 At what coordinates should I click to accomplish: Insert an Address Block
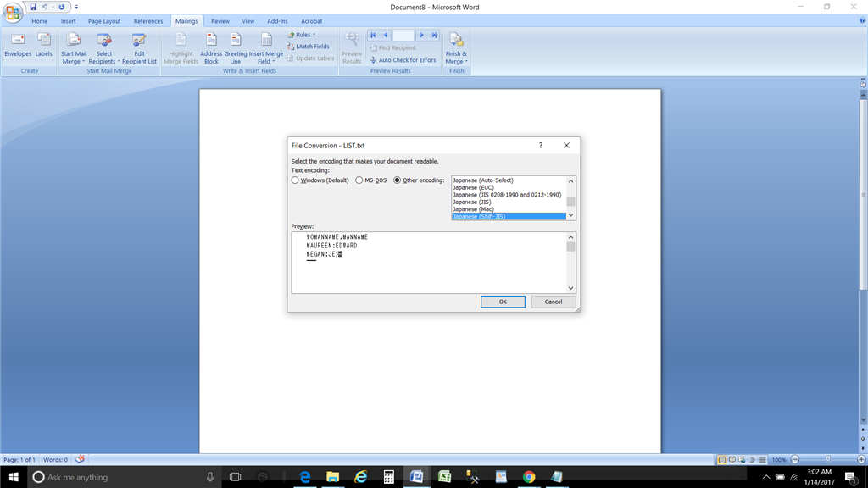click(211, 48)
